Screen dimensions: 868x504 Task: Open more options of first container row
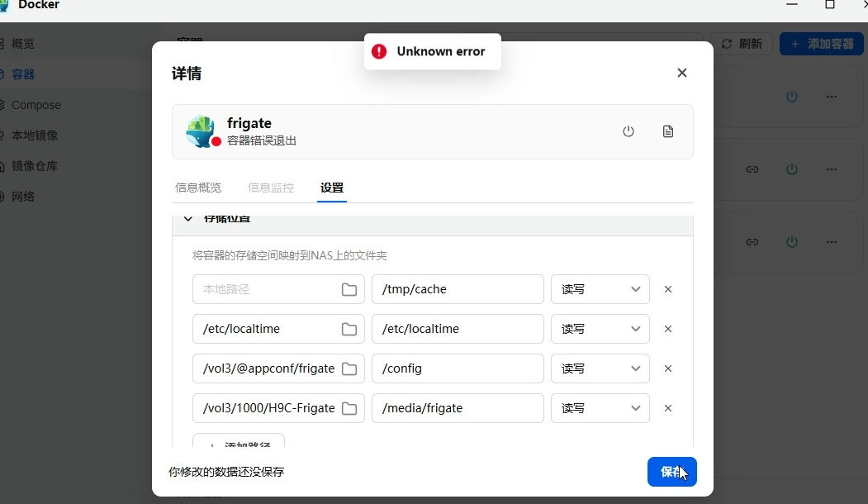[832, 97]
